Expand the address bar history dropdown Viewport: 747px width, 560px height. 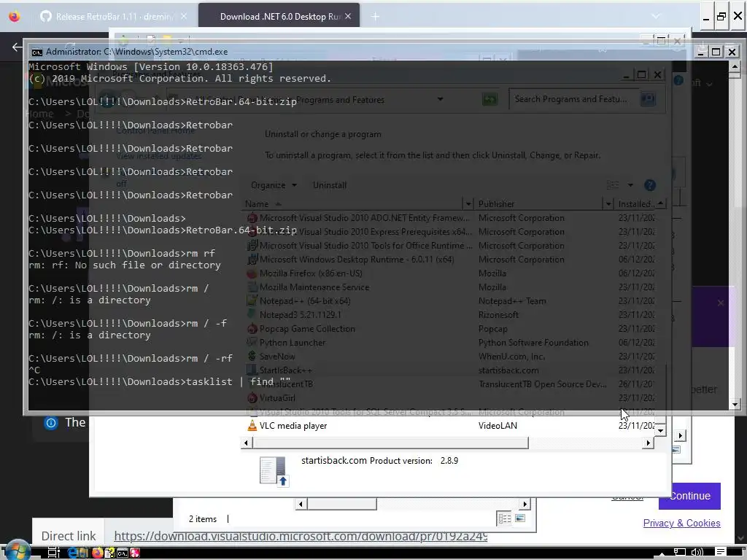tap(440, 99)
